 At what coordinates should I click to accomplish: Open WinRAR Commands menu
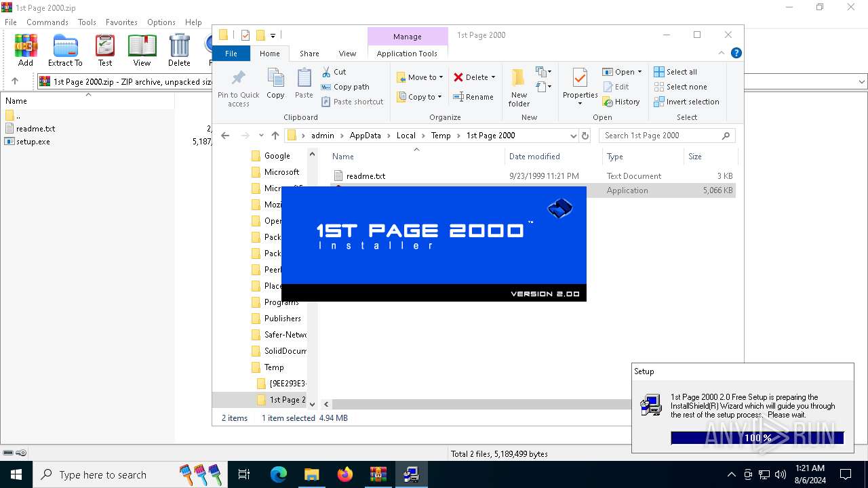[x=47, y=22]
